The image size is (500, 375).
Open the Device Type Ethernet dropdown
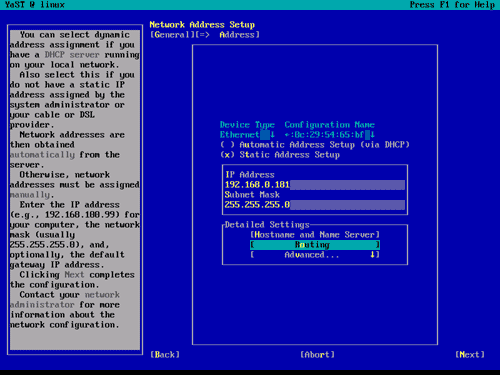[x=247, y=135]
